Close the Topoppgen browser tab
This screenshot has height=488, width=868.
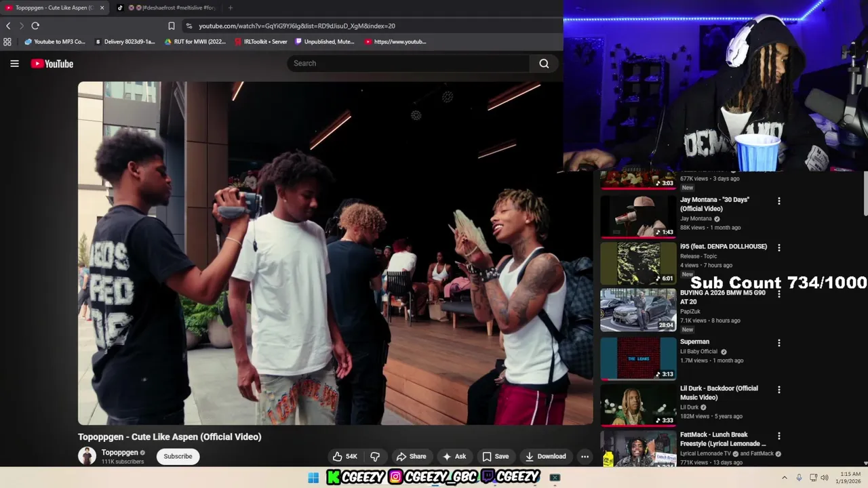pos(102,7)
